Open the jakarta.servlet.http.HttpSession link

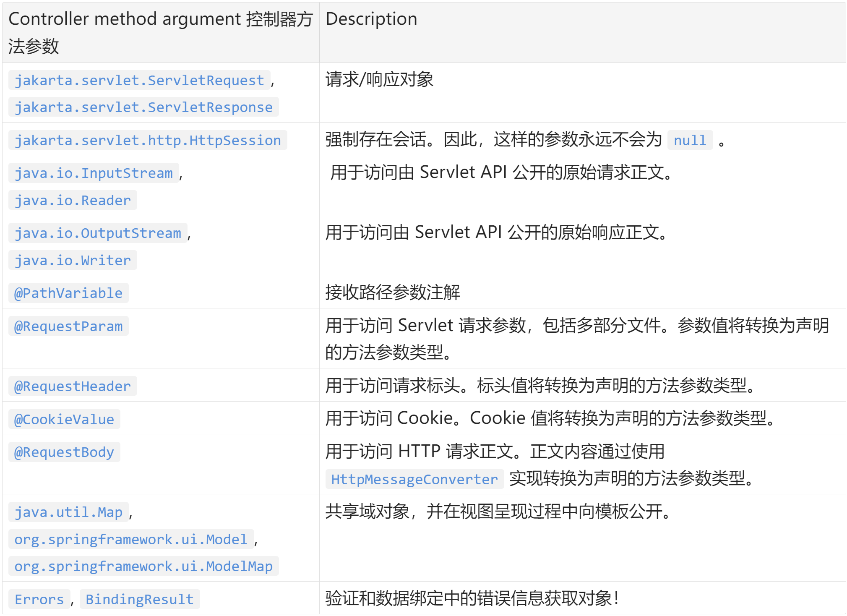[148, 140]
